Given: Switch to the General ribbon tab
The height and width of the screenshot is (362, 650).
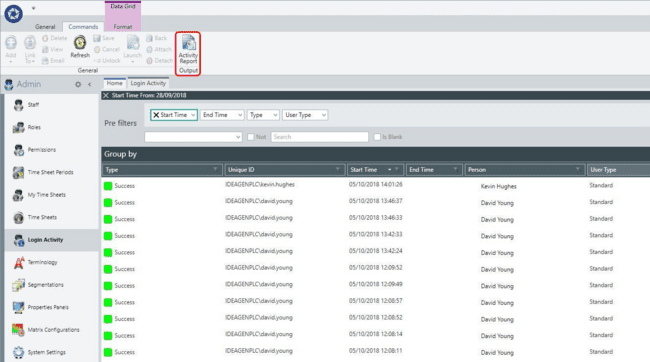Looking at the screenshot, I should tap(45, 27).
